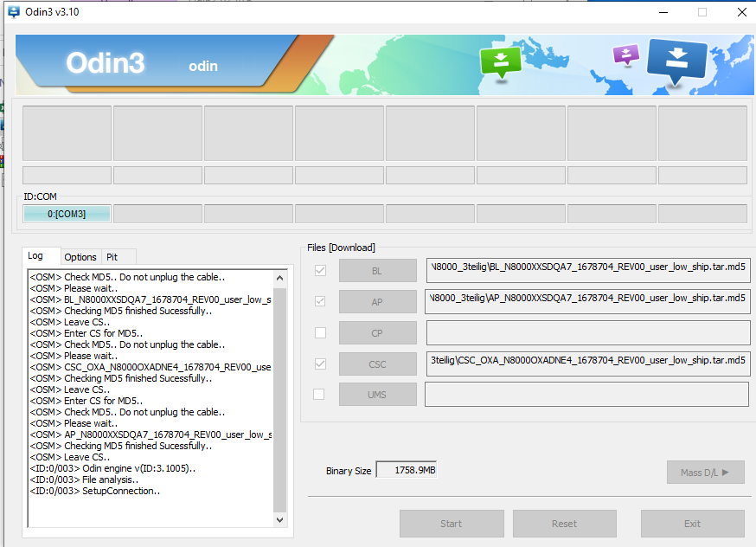
Task: Click the CSC file path field
Action: pos(587,364)
